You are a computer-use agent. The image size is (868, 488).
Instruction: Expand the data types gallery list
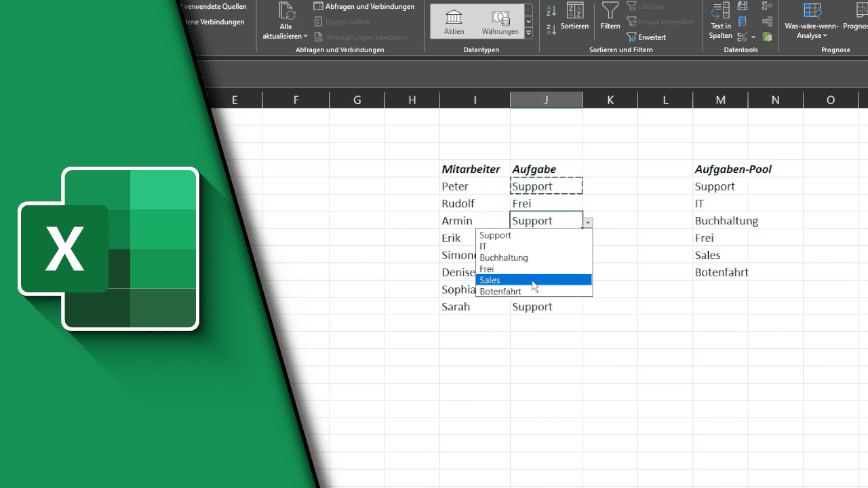(529, 33)
